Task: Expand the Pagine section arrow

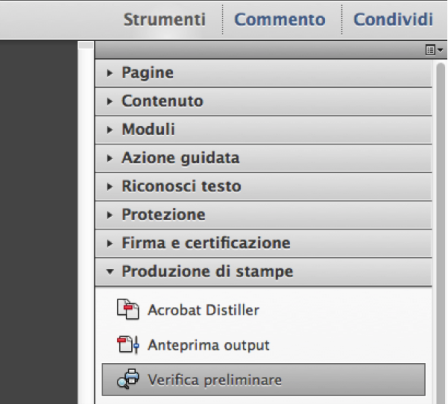Action: tap(109, 73)
